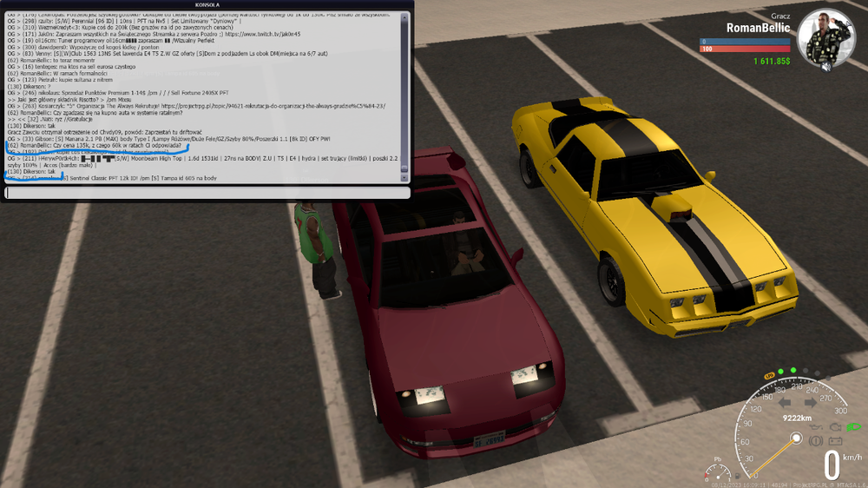Click the left turn signal arrow

pyautogui.click(x=785, y=403)
